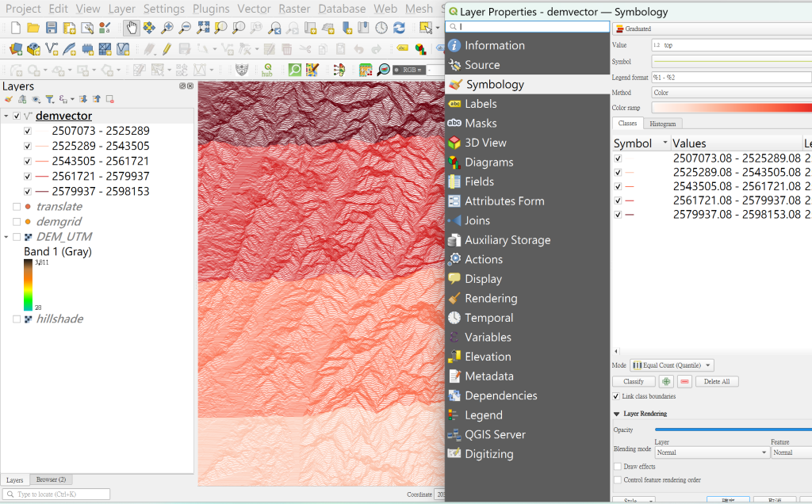
Task: Save the project with floppy icon
Action: [52, 28]
